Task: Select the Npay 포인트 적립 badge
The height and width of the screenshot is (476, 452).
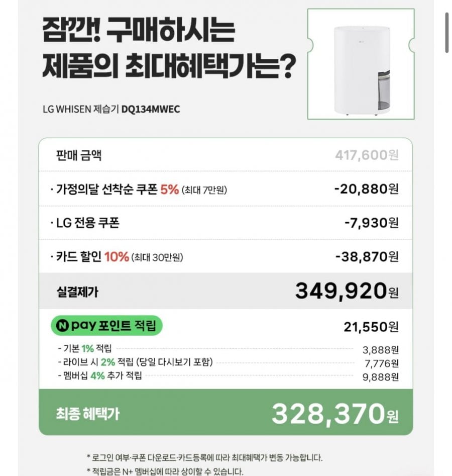Action: 106,326
